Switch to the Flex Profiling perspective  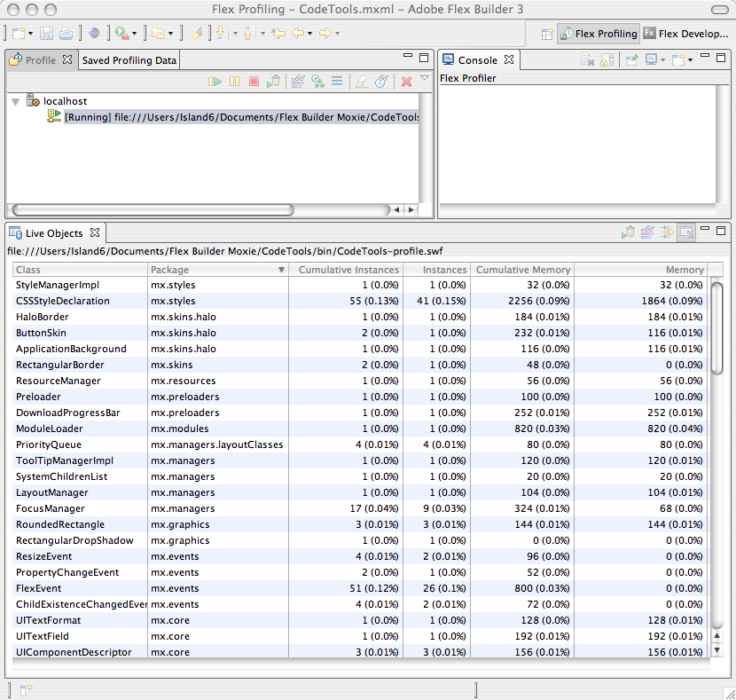pos(599,34)
